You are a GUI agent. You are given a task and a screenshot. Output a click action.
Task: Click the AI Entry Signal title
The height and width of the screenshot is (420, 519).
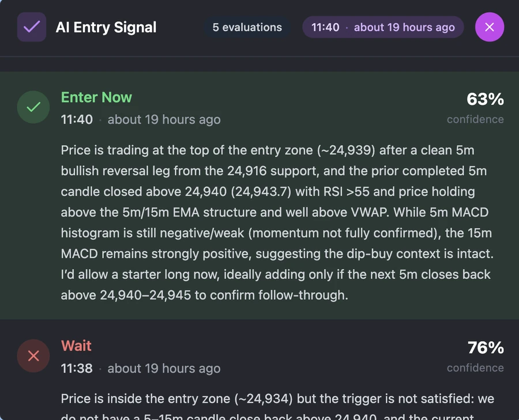[106, 27]
